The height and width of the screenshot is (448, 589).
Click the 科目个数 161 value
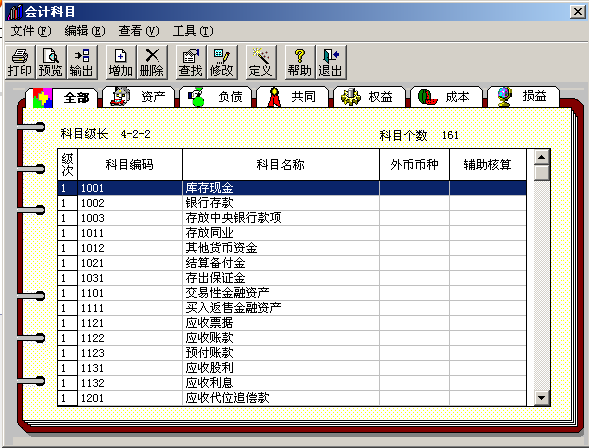click(450, 135)
